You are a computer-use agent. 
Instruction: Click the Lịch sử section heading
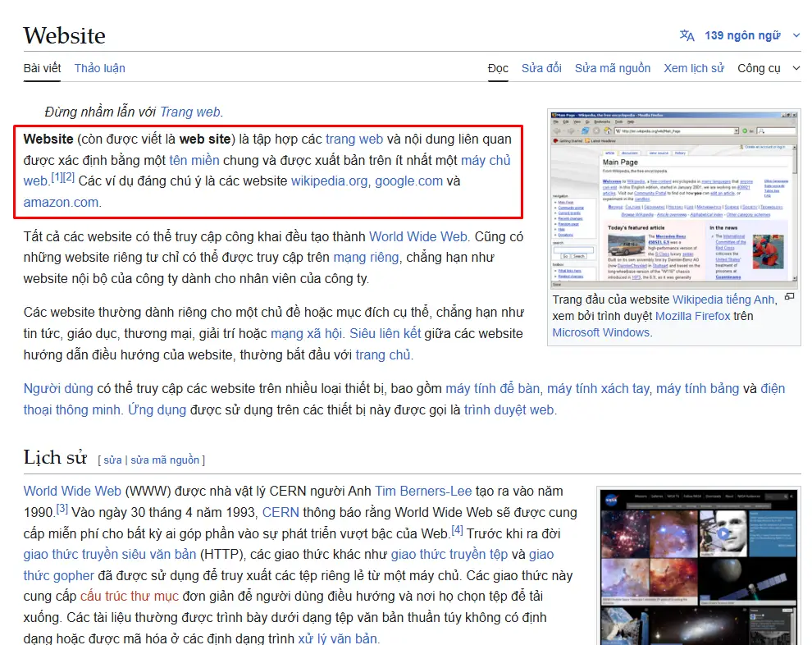click(x=55, y=457)
